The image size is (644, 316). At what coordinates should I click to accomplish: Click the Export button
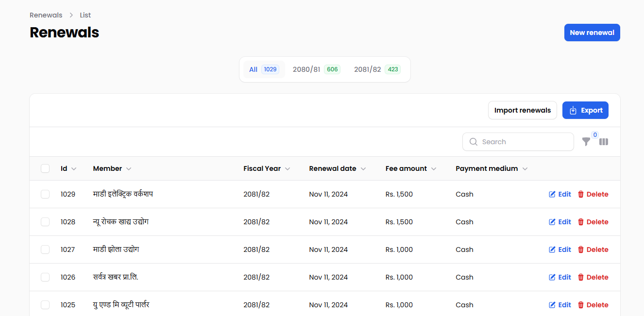coord(585,110)
